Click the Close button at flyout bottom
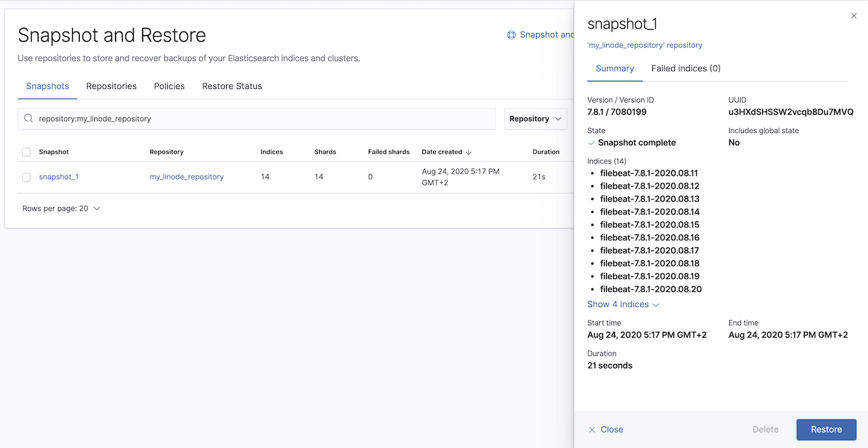868x448 pixels. tap(606, 429)
